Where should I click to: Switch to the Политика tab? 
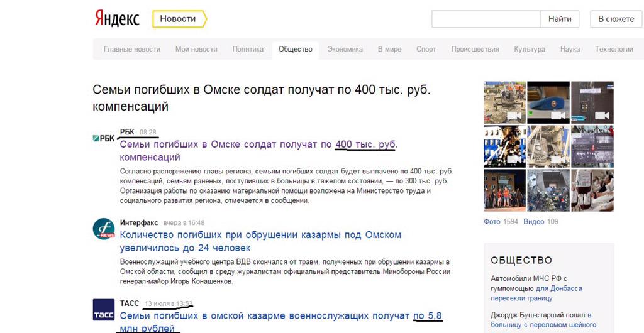tap(248, 49)
